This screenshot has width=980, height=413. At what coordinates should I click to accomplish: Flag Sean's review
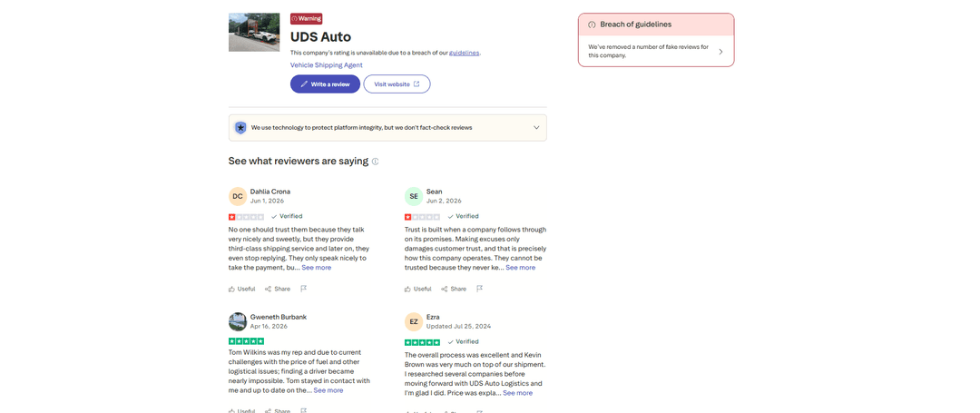point(480,289)
